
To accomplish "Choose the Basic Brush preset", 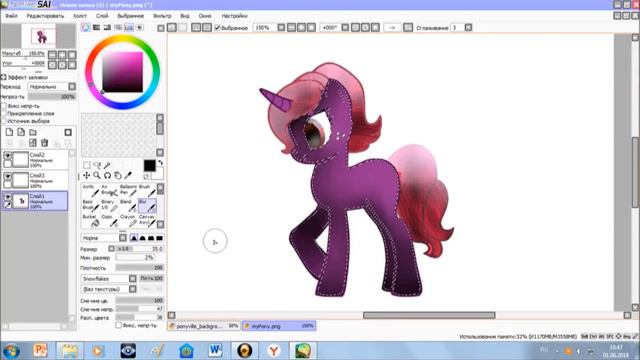I will 91,206.
